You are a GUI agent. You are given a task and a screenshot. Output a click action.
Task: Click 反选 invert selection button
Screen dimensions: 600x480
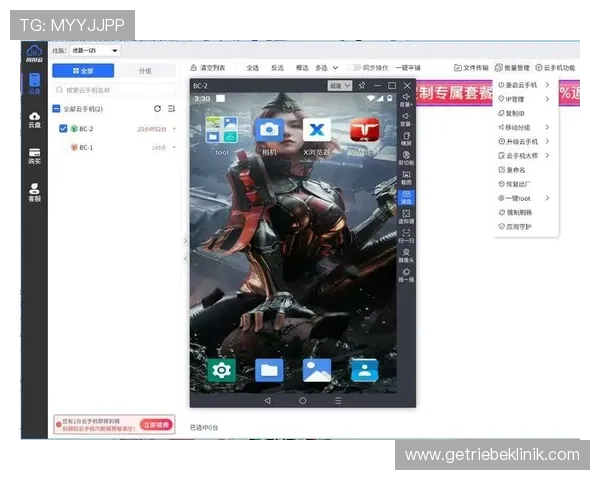(x=277, y=68)
